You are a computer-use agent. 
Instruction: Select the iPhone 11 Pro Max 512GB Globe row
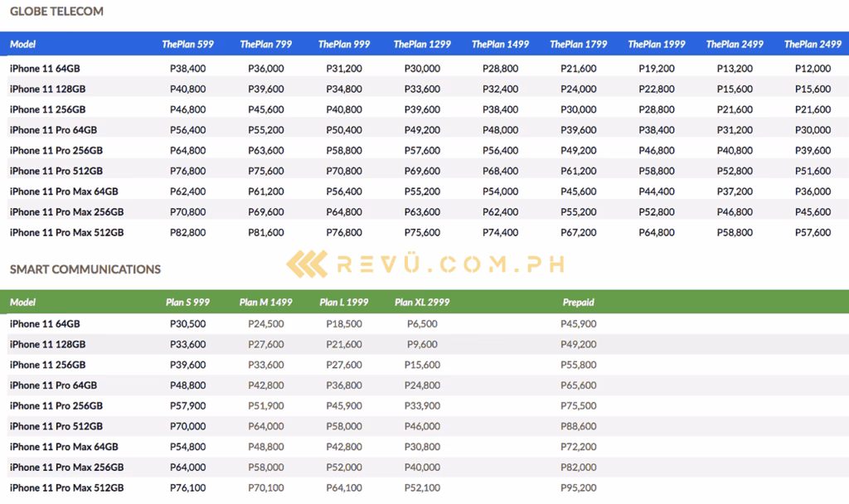pyautogui.click(x=60, y=232)
